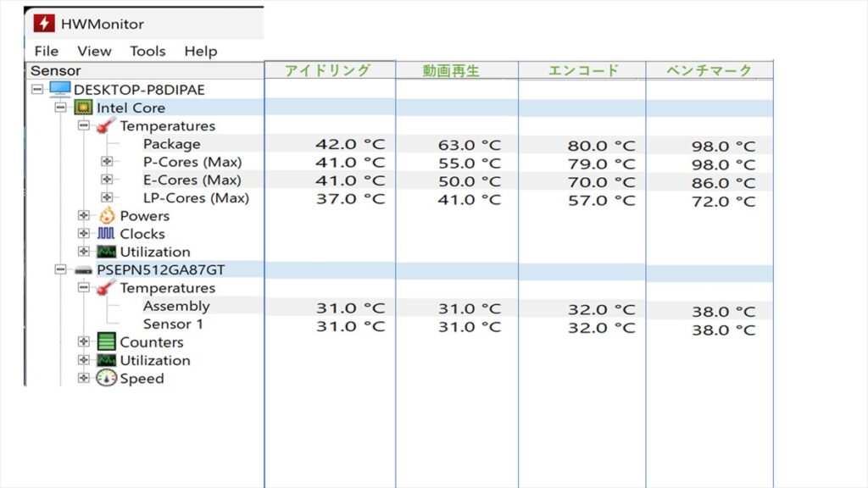868x488 pixels.
Task: Expand the Counters section
Action: (84, 341)
